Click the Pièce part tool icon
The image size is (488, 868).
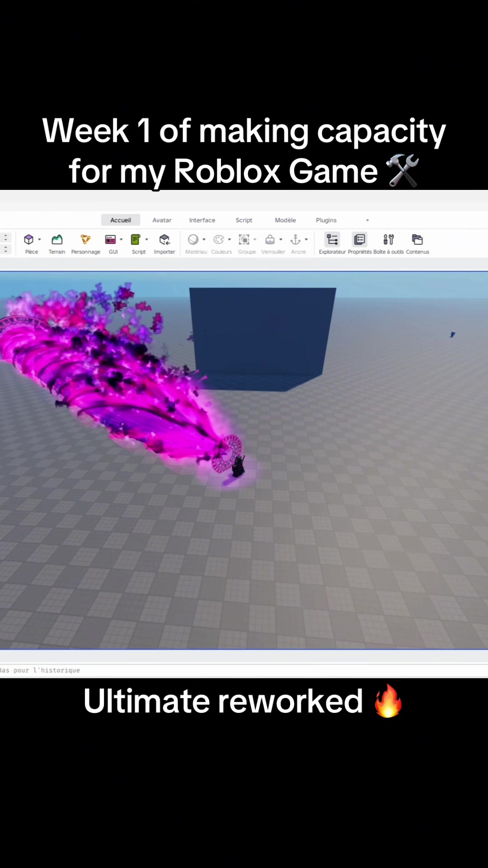click(x=29, y=240)
